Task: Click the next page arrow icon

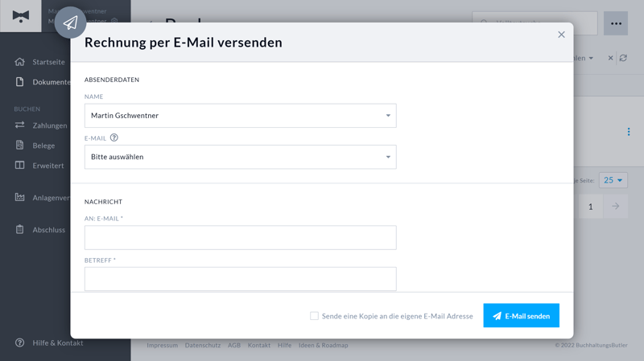Action: pos(615,207)
